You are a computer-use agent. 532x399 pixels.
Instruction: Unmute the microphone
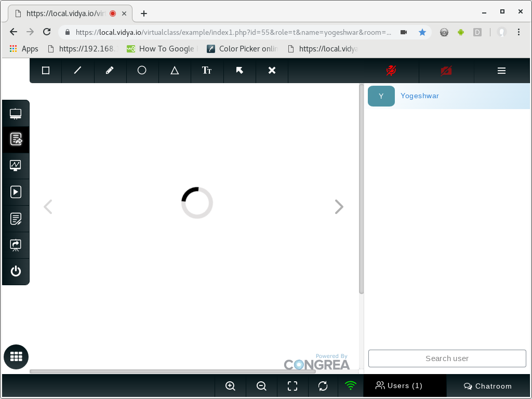click(x=391, y=71)
